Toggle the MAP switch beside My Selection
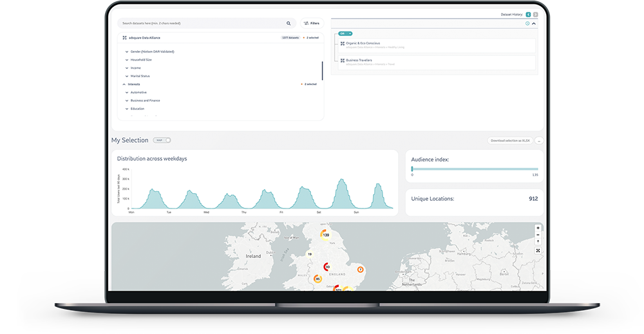Image resolution: width=644 pixels, height=334 pixels. point(162,140)
